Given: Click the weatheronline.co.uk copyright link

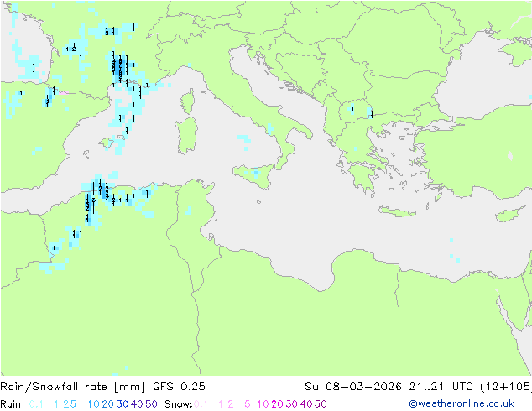Looking at the screenshot, I should 462,404.
